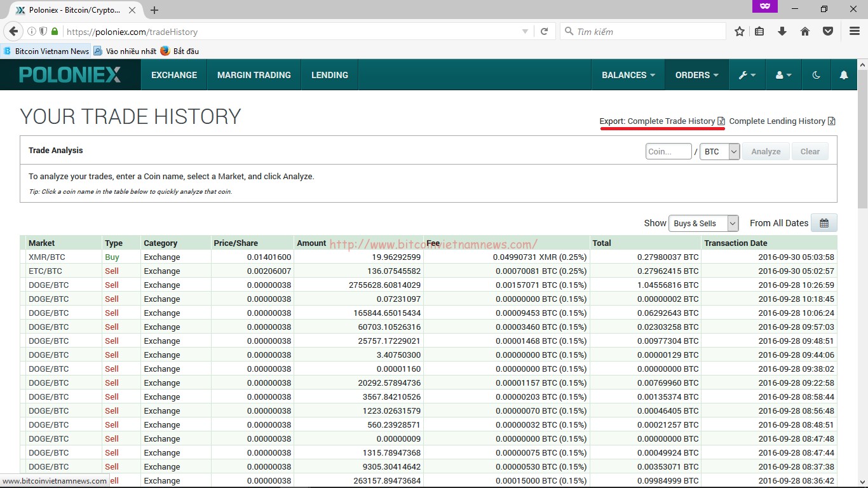Open the BTC market selector

[720, 151]
